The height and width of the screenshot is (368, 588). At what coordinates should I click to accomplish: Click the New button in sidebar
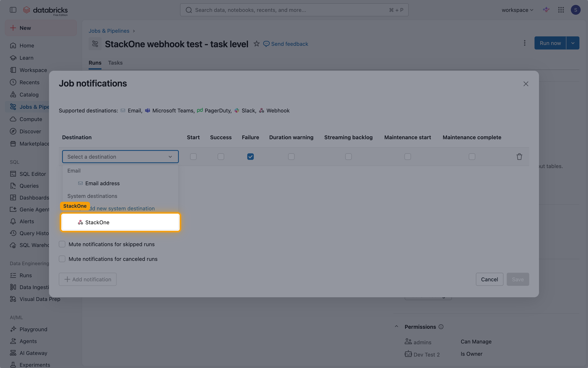41,28
